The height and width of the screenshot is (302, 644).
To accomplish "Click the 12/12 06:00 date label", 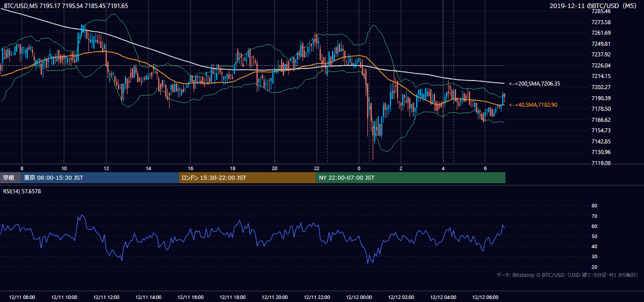I will (x=485, y=297).
